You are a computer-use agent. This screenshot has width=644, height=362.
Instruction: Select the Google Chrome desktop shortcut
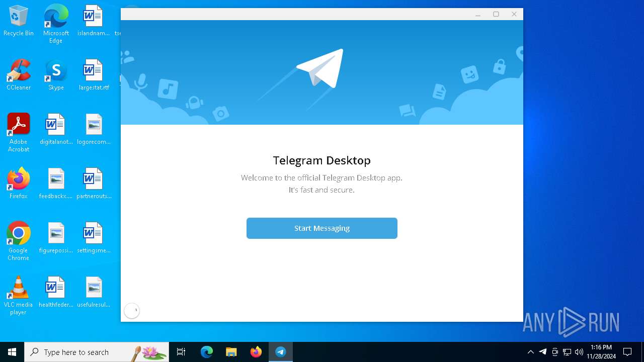tap(19, 241)
